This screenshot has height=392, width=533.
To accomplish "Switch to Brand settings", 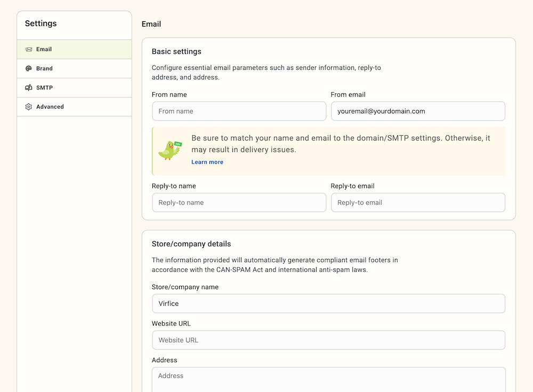I will click(x=74, y=68).
